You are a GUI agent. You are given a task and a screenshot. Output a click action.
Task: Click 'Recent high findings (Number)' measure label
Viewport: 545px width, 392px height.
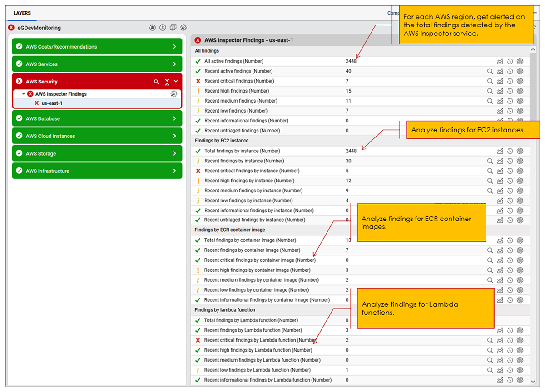(x=237, y=91)
